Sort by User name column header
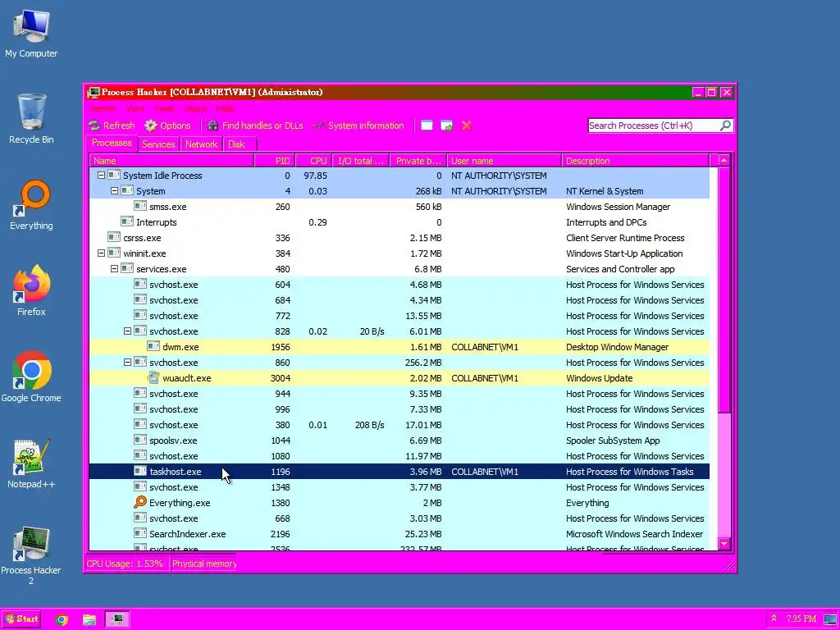The height and width of the screenshot is (630, 840). [x=504, y=160]
